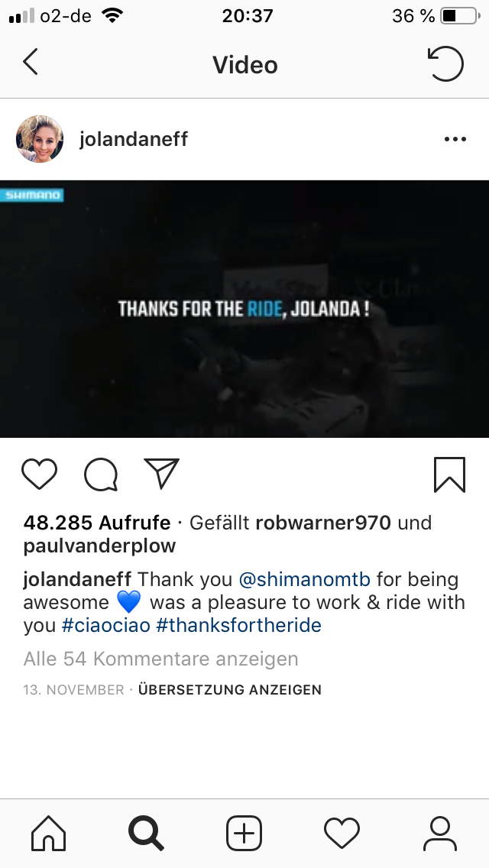Tap the refresh arrow icon
This screenshot has width=489, height=868.
[x=445, y=63]
